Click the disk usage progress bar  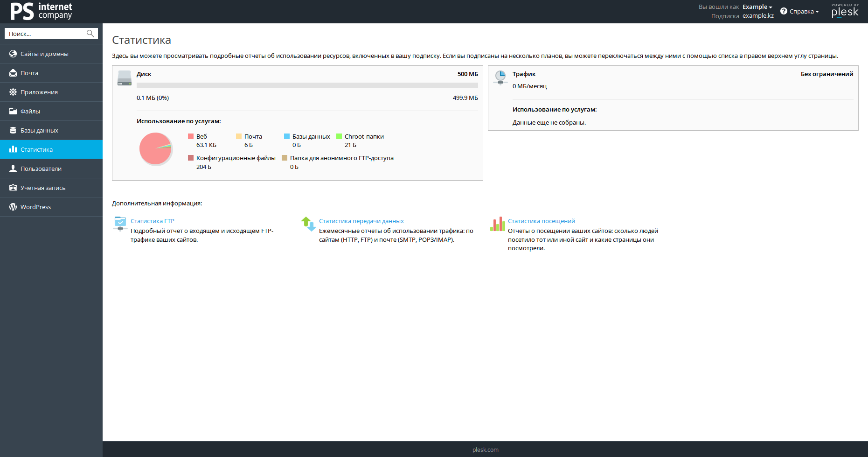click(x=307, y=85)
